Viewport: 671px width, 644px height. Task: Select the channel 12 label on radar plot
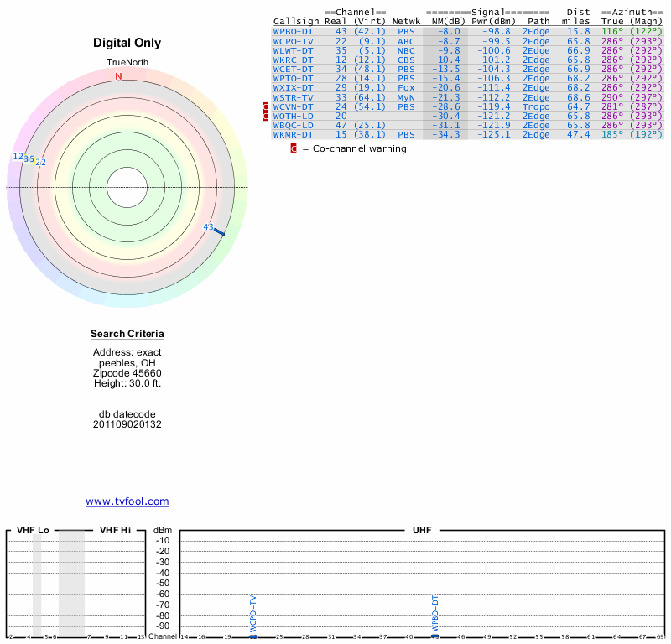(x=18, y=157)
